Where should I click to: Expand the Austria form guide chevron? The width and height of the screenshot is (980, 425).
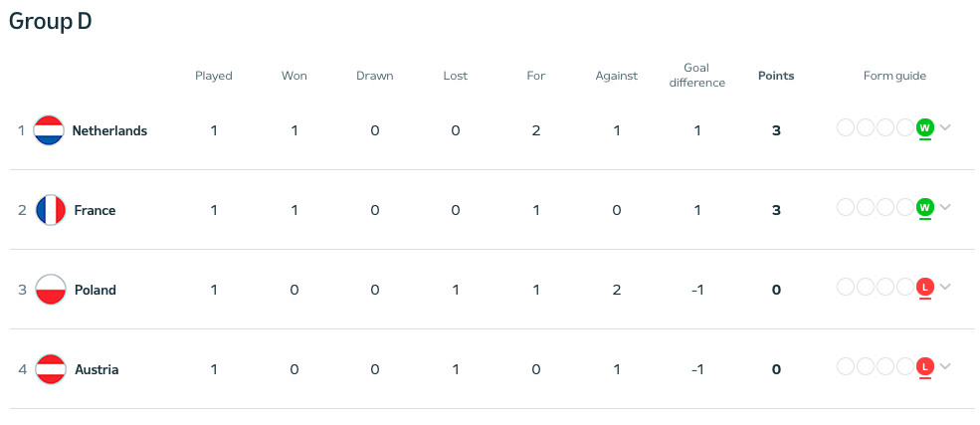point(945,366)
